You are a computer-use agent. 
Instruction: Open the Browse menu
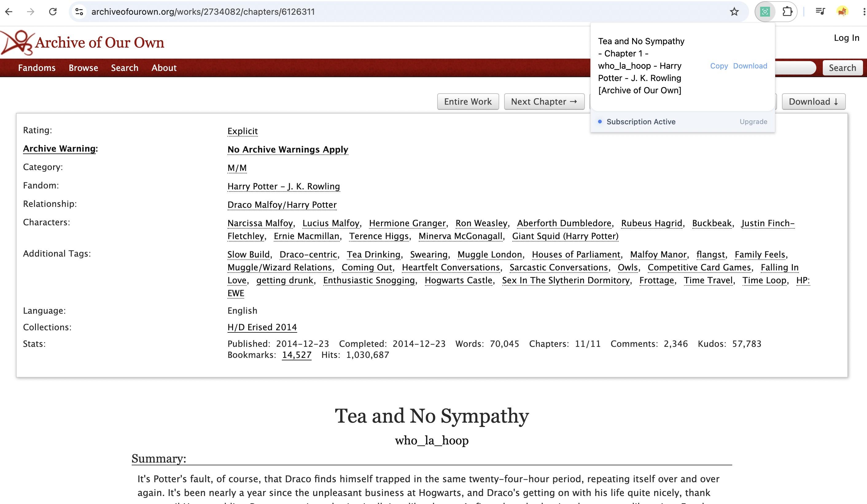(83, 68)
